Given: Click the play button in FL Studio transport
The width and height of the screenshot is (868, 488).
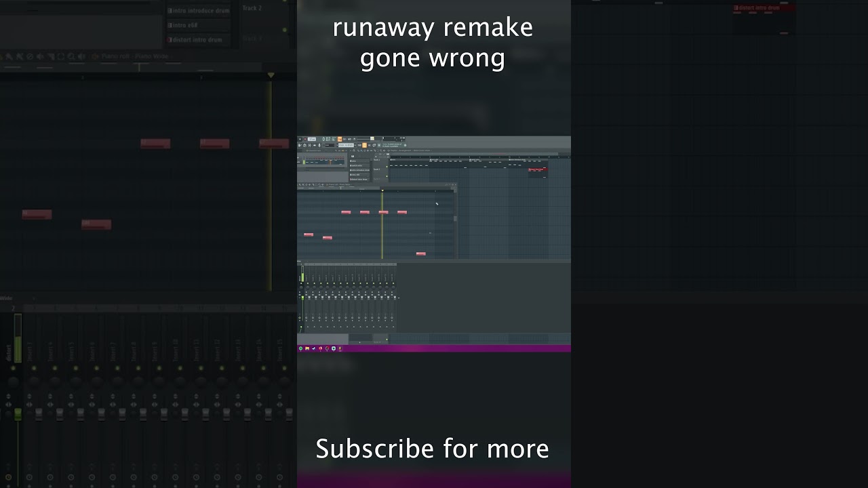Looking at the screenshot, I should 300,139.
